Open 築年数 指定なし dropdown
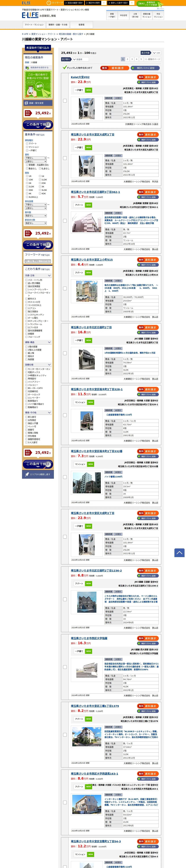This screenshot has height=868, width=186. coord(36,216)
